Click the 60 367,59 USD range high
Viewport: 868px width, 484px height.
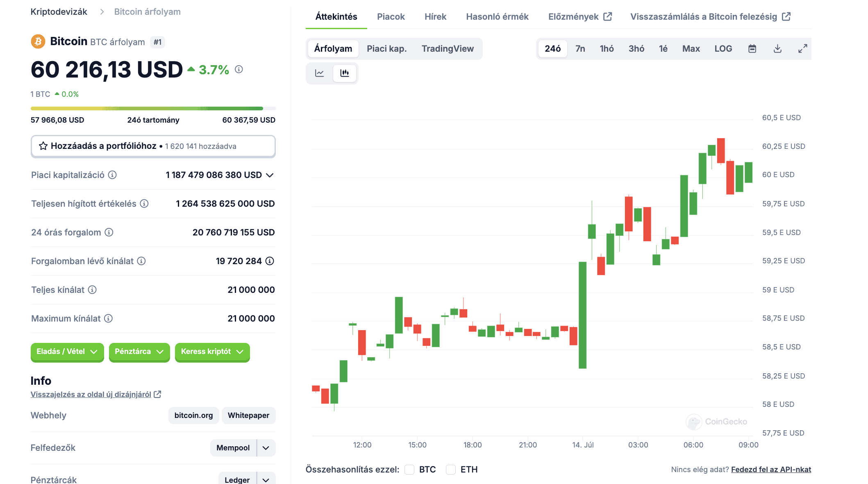pos(249,120)
